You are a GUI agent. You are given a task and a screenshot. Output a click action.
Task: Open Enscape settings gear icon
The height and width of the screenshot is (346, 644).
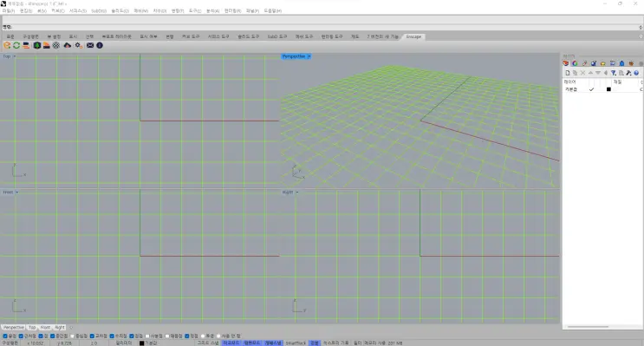pos(78,46)
